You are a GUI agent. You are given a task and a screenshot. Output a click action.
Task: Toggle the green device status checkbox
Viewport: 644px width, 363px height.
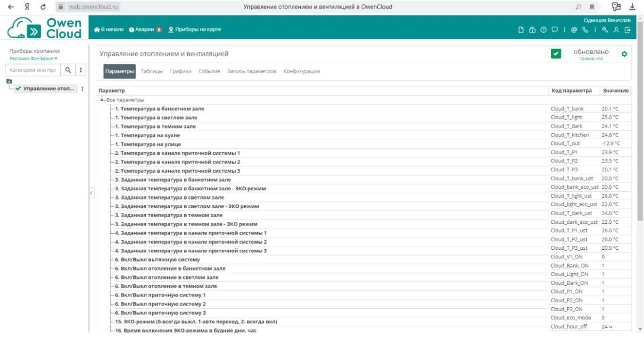(x=556, y=54)
